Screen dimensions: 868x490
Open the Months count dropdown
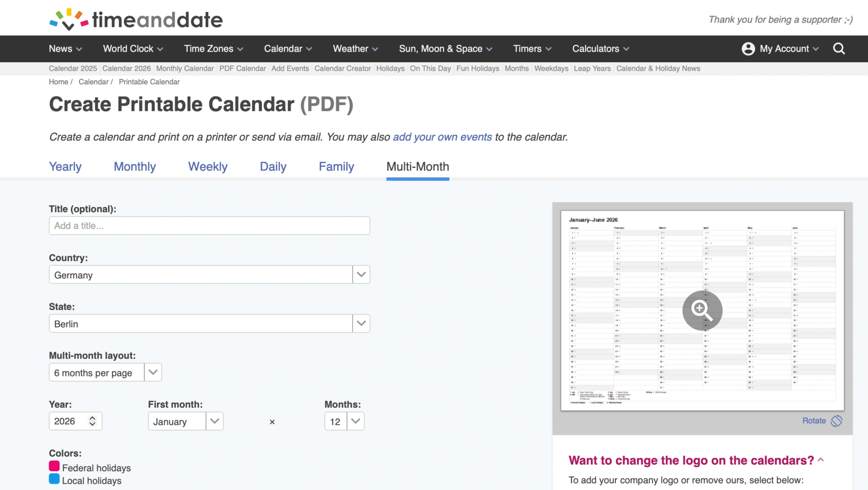[x=355, y=422]
